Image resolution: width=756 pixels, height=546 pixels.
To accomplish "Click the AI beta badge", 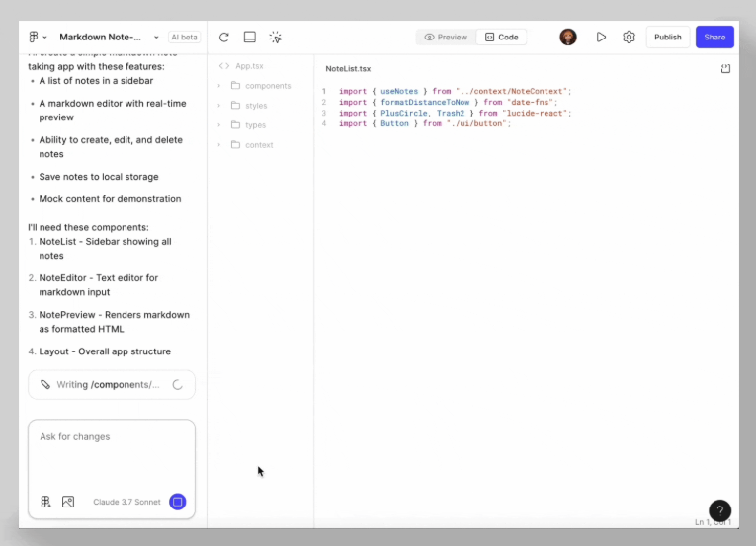I will pyautogui.click(x=184, y=38).
